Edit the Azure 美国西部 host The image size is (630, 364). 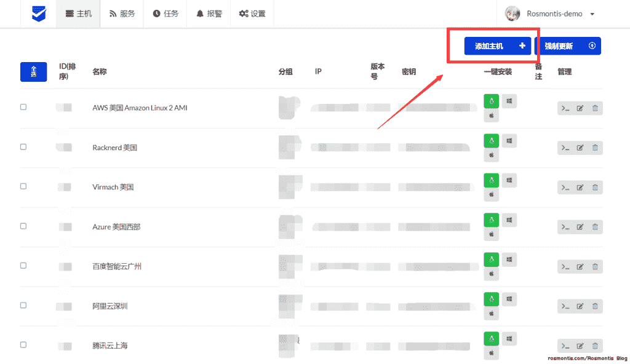[x=580, y=227]
